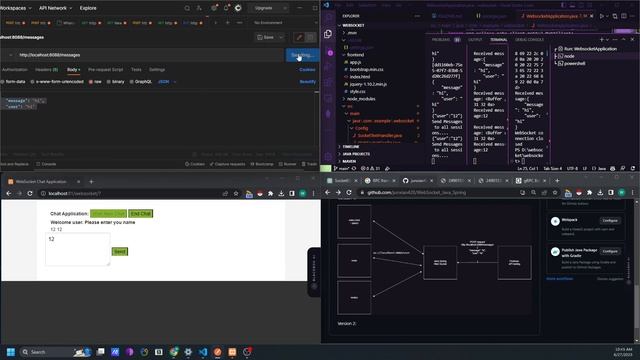This screenshot has height=360, width=640.
Task: Click the chat message text area
Action: click(x=78, y=249)
